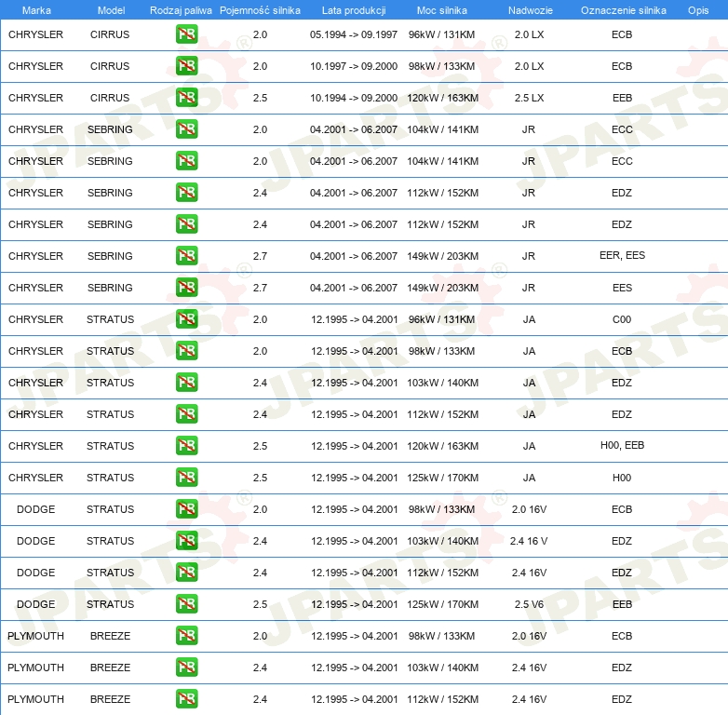
Task: Click fuel icon in Dodge Stratus 2.0 16V row
Action: click(x=186, y=509)
